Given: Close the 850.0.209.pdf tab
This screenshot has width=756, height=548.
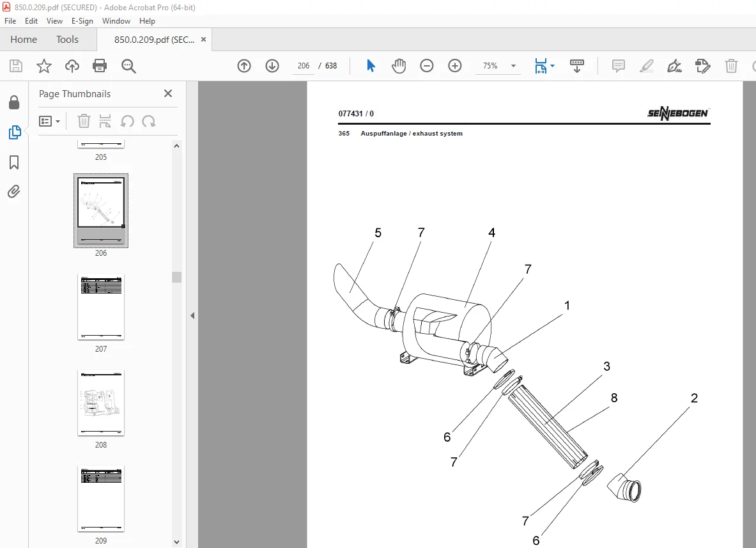Looking at the screenshot, I should click(203, 40).
